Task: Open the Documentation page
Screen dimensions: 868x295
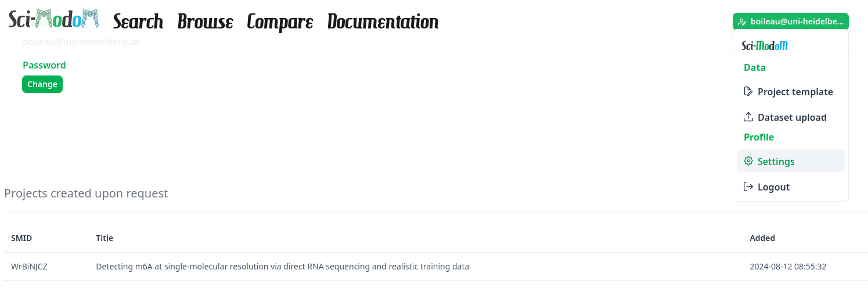Action: pyautogui.click(x=383, y=22)
